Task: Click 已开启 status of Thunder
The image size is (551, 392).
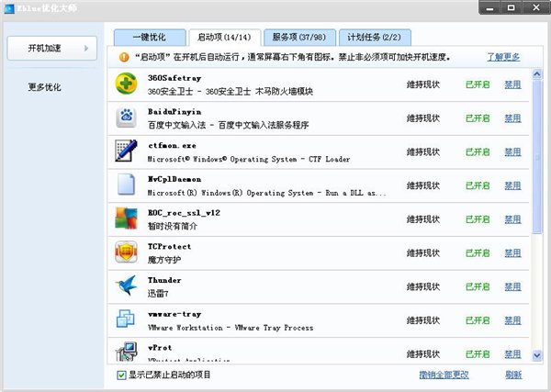Action: pyautogui.click(x=478, y=287)
